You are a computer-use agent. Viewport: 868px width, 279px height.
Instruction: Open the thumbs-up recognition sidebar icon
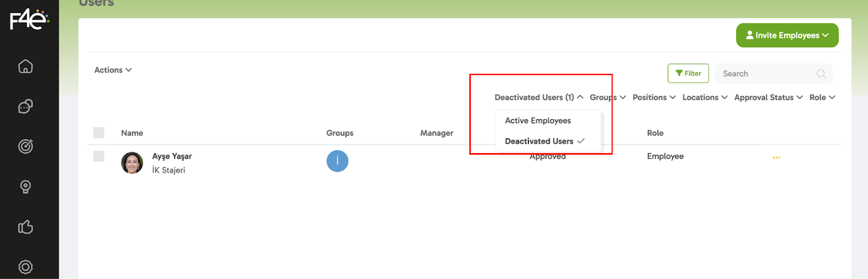coord(25,227)
